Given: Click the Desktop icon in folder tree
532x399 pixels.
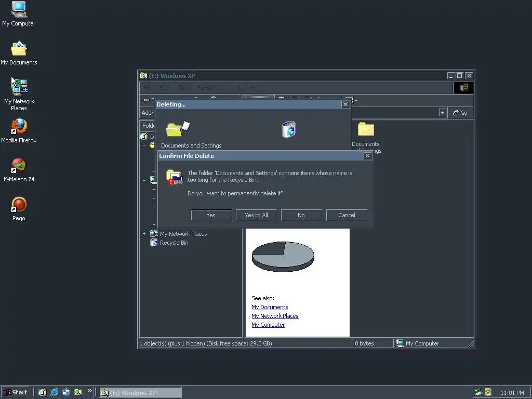Looking at the screenshot, I should (x=143, y=137).
